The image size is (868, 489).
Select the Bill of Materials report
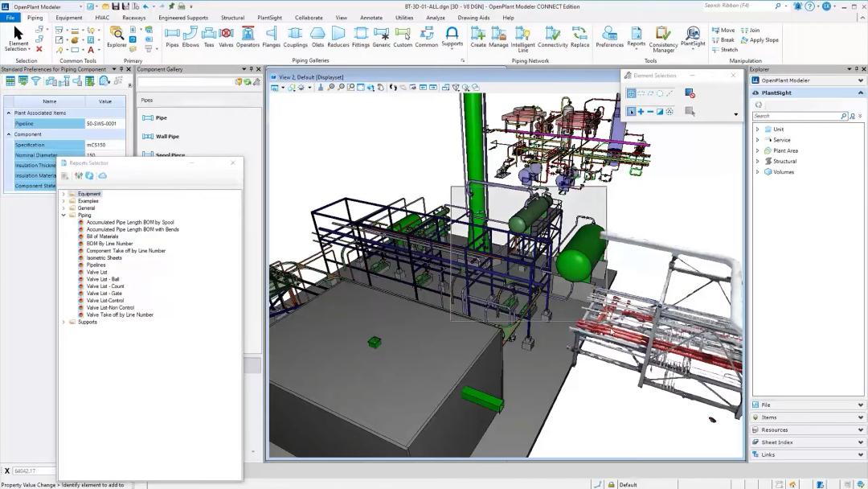click(102, 236)
